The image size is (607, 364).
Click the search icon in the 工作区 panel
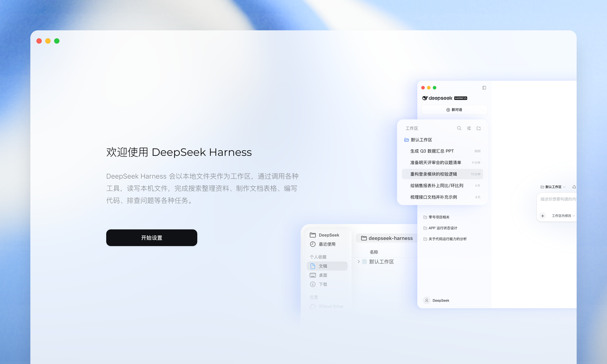coord(459,128)
